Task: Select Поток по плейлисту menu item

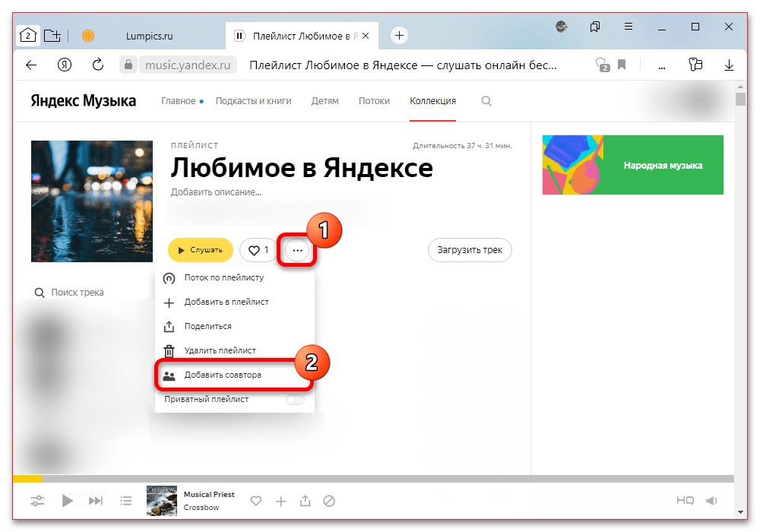Action: point(235,277)
